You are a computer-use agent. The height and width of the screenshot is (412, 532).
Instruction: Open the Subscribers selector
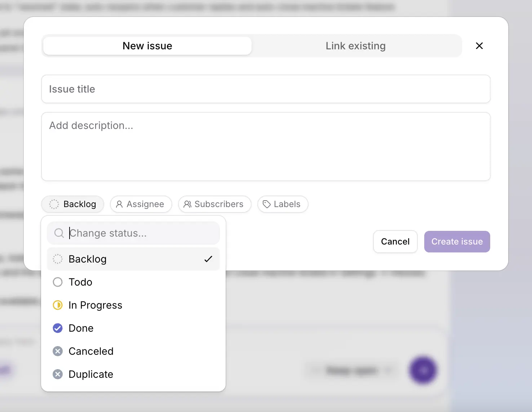[x=214, y=204]
